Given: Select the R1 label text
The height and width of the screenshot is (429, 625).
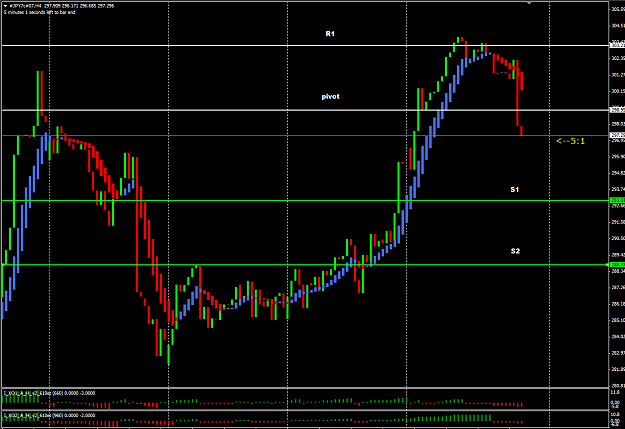Looking at the screenshot, I should pos(330,34).
